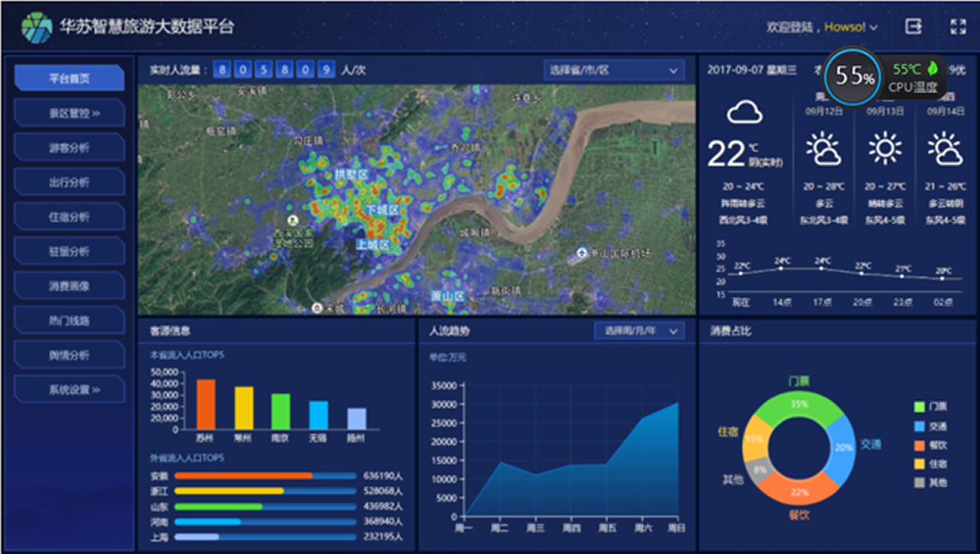Click the platform logo in the header
This screenshot has height=554, width=980.
click(37, 27)
